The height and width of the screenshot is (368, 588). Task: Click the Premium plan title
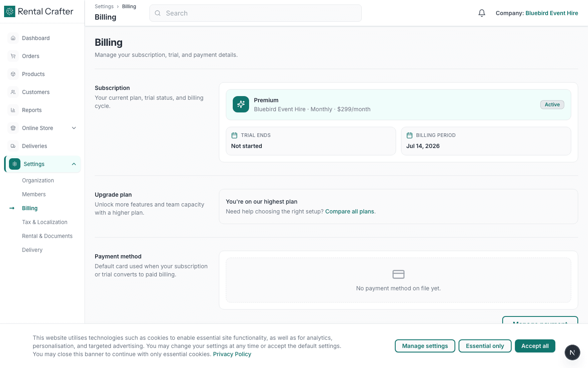click(x=266, y=100)
